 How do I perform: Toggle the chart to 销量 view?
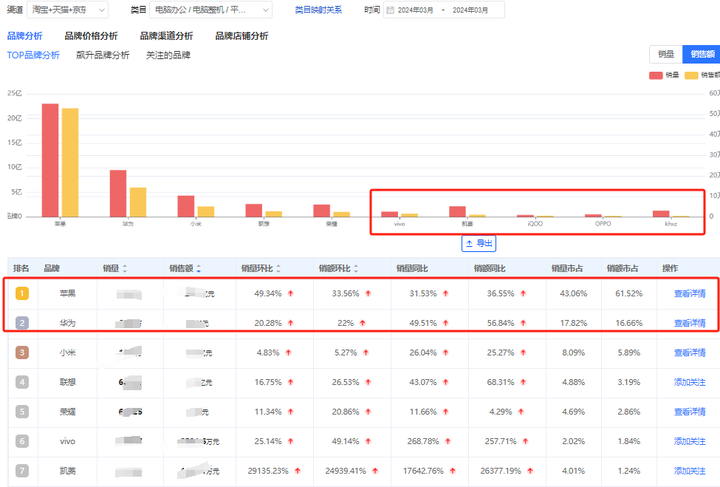666,54
